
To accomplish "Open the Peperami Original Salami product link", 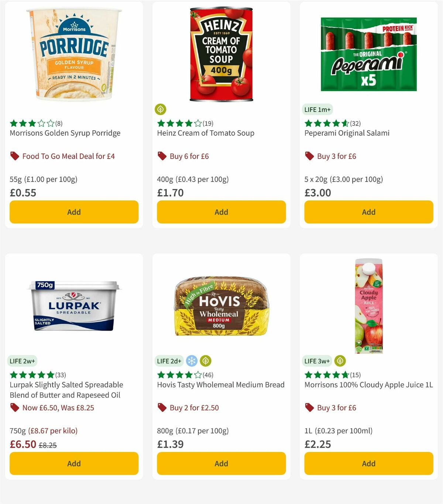I will (346, 133).
